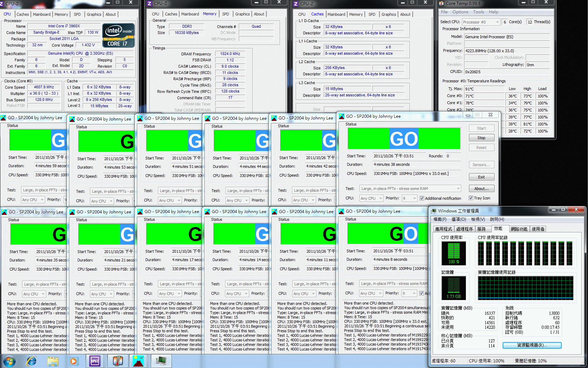
Task: Click the Reset button in SP2004
Action: click(x=481, y=148)
